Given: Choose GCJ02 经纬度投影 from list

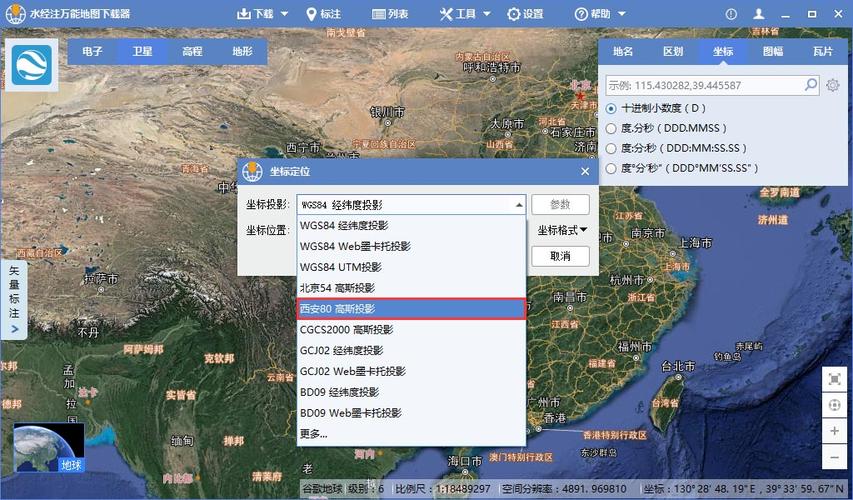Looking at the screenshot, I should click(x=411, y=350).
